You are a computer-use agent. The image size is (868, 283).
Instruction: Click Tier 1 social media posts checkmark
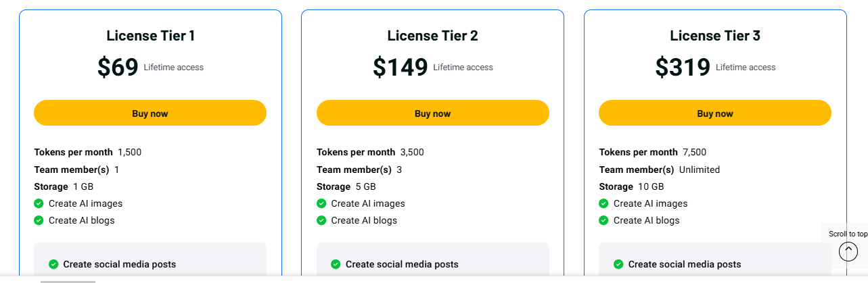pyautogui.click(x=53, y=264)
